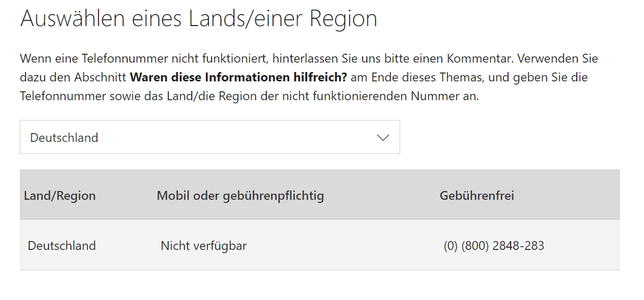
Task: Click the Deutschland text in the dropdown
Action: (x=64, y=138)
